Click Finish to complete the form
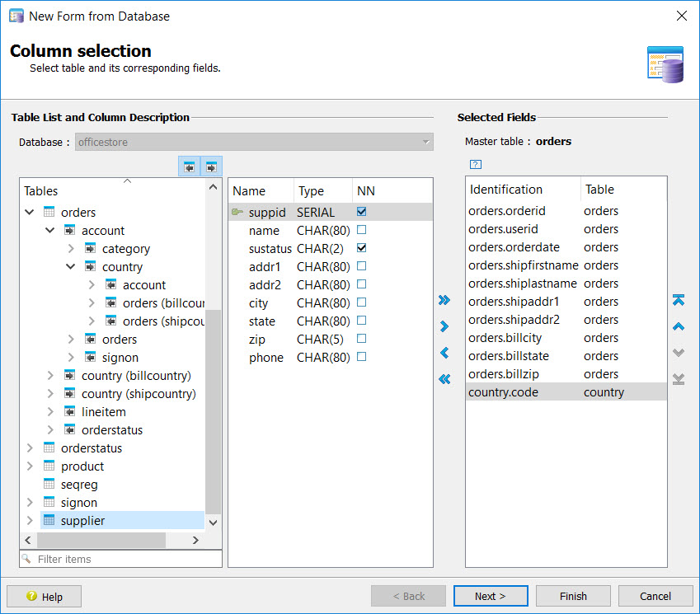The height and width of the screenshot is (614, 700). click(x=573, y=596)
